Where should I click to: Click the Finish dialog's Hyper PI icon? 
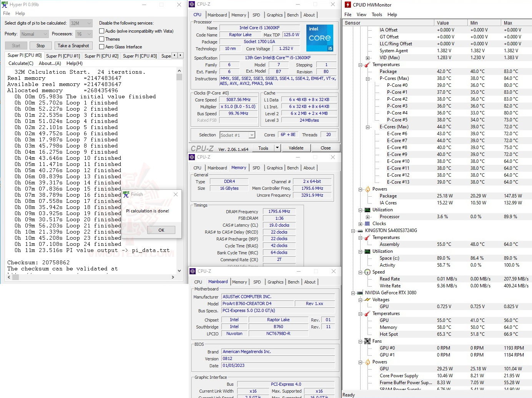[126, 194]
